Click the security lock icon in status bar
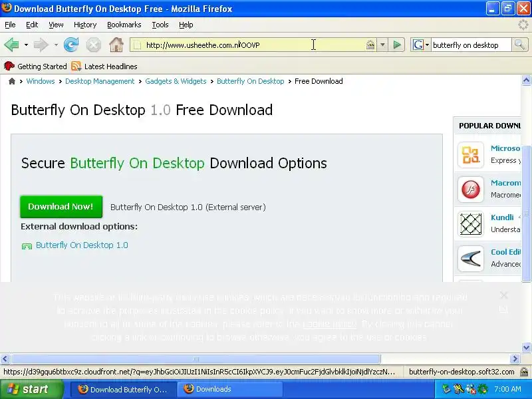Screen dimensions: 532x399 (524, 372)
